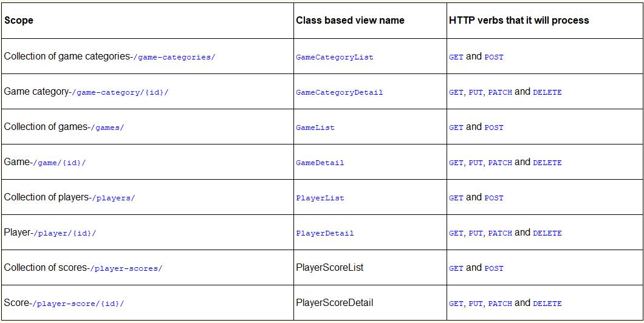Click the PlayerScoreList text
The height and width of the screenshot is (323, 644).
[x=330, y=268]
